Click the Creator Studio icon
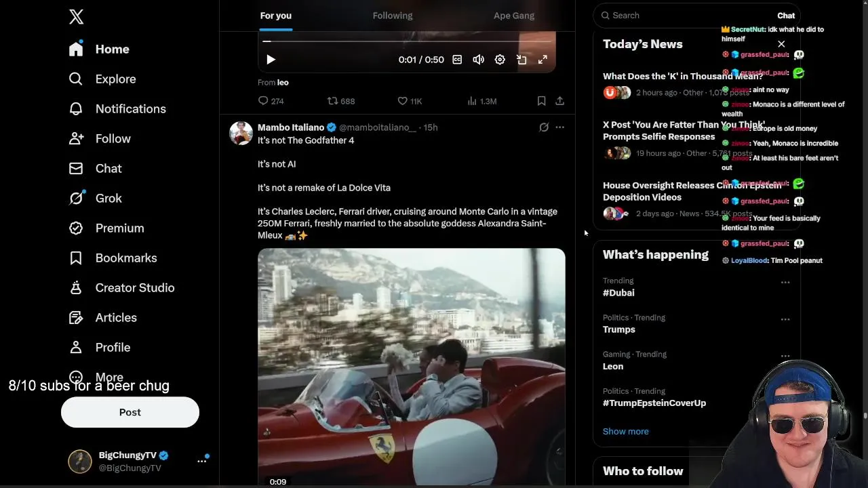 click(x=76, y=287)
